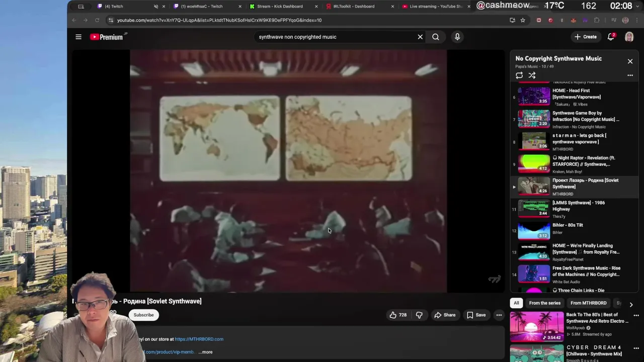This screenshot has width=644, height=362.
Task: Save video to a playlist
Action: pyautogui.click(x=476, y=315)
